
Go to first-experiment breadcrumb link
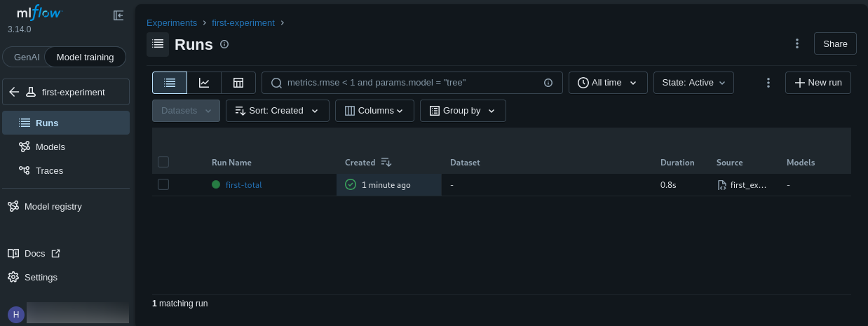243,22
